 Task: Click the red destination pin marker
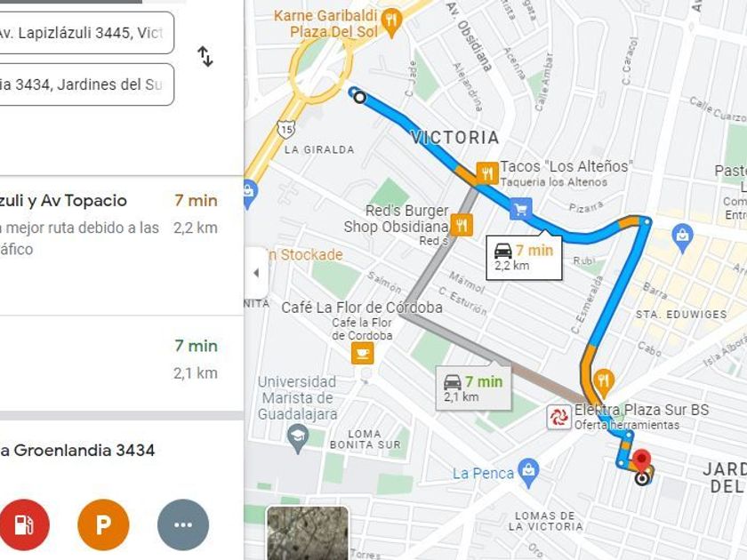[642, 461]
